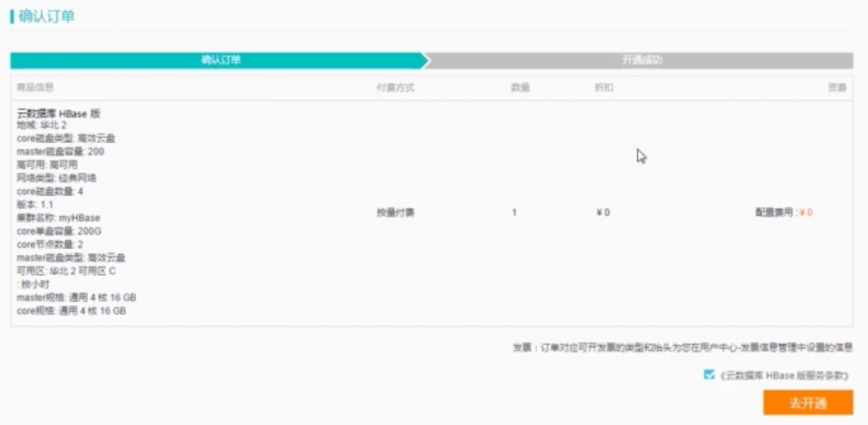Image resolution: width=868 pixels, height=425 pixels.
Task: Click the ¥0 discount value
Action: click(x=603, y=212)
